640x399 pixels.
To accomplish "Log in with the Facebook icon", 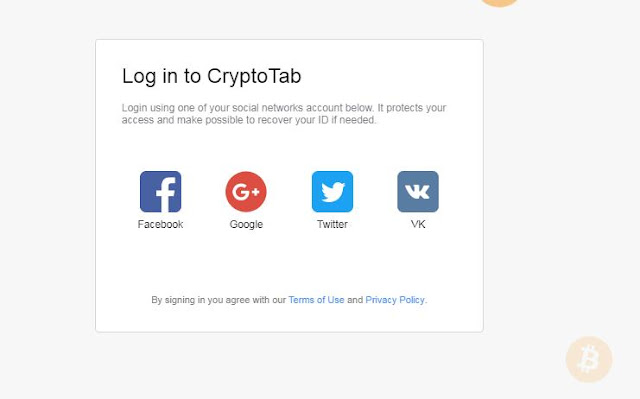I will (x=160, y=191).
